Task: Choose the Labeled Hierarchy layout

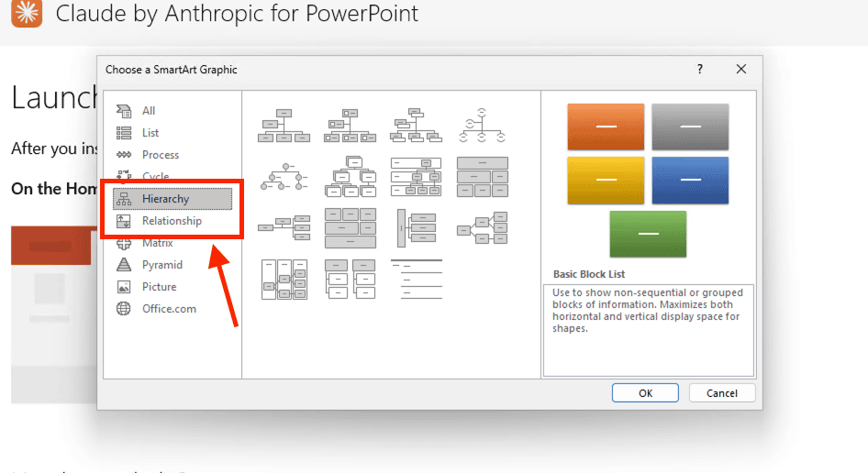Action: pyautogui.click(x=417, y=177)
